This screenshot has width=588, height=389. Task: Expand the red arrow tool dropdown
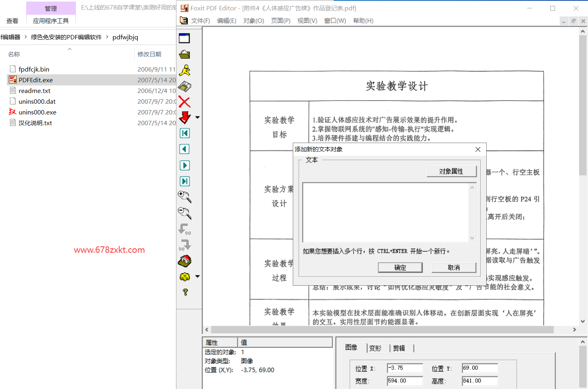tap(197, 118)
